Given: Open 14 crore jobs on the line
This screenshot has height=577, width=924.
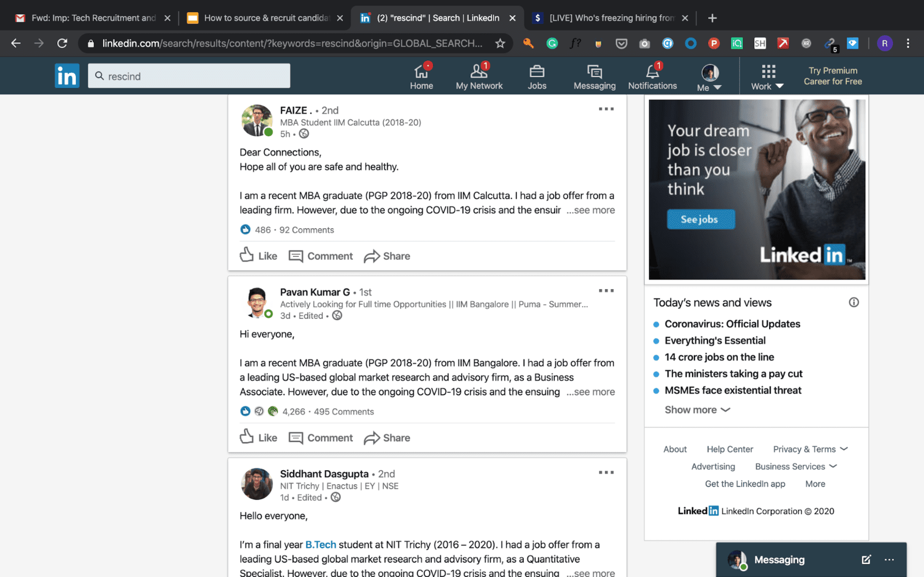Looking at the screenshot, I should click(x=719, y=357).
